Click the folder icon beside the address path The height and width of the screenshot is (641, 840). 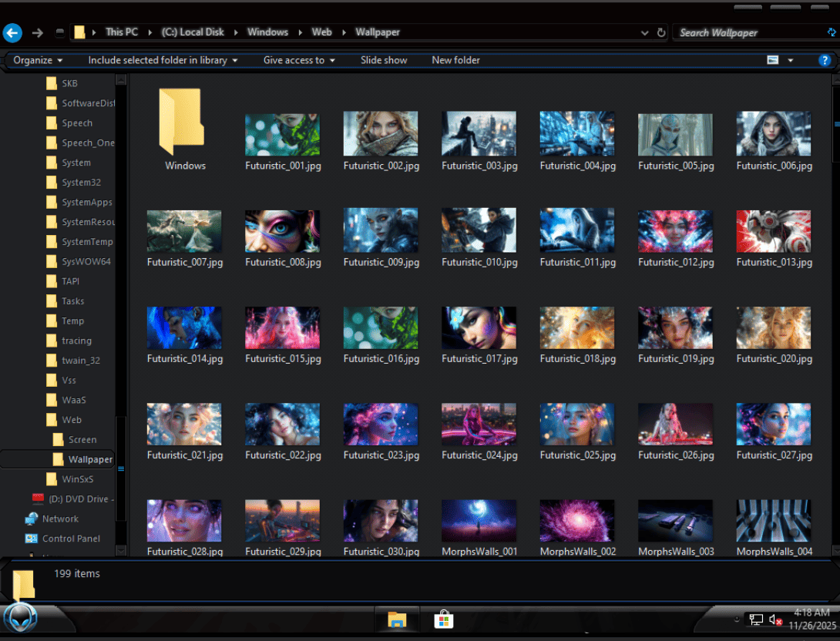(x=79, y=32)
